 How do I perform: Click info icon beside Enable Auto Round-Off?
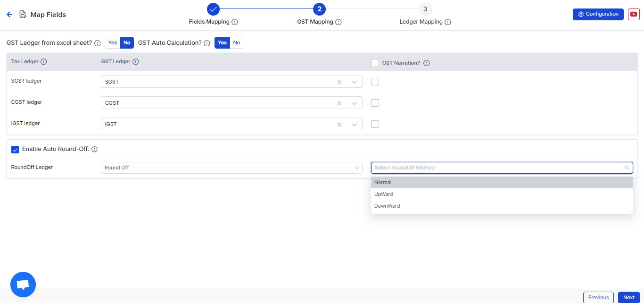[94, 149]
